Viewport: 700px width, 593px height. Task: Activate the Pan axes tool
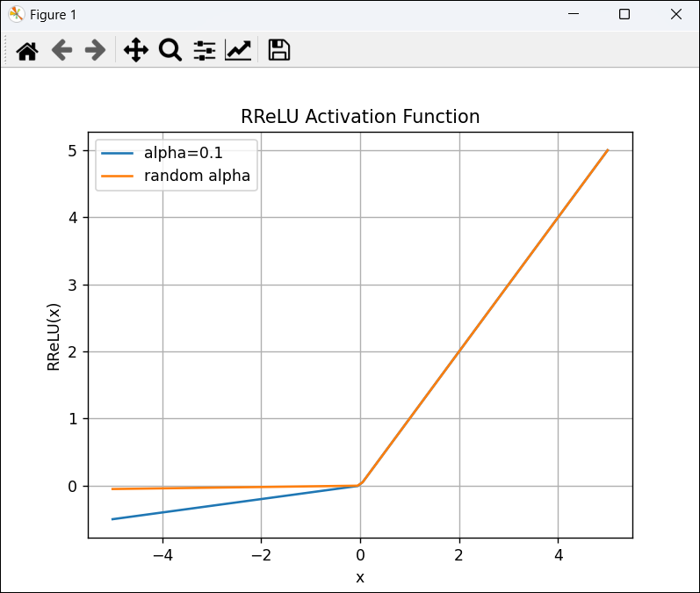136,50
